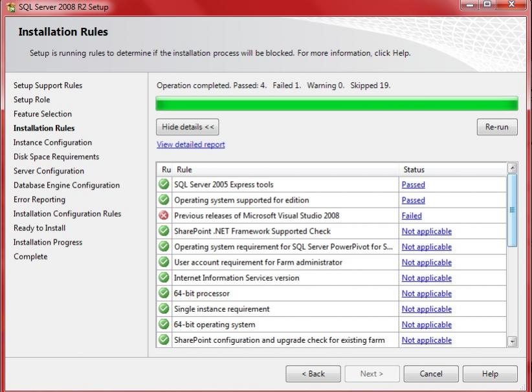Click the disabled Next button

click(372, 374)
